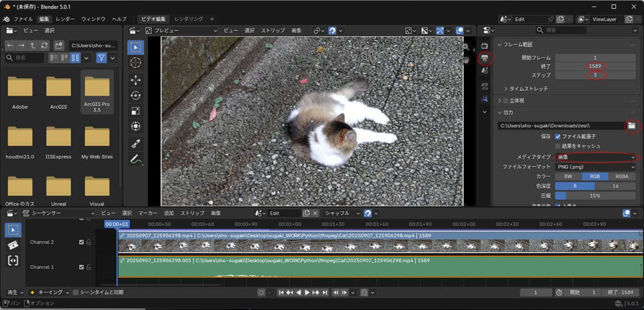Click the output path folder browse icon
The width and height of the screenshot is (644, 310).
(x=631, y=126)
